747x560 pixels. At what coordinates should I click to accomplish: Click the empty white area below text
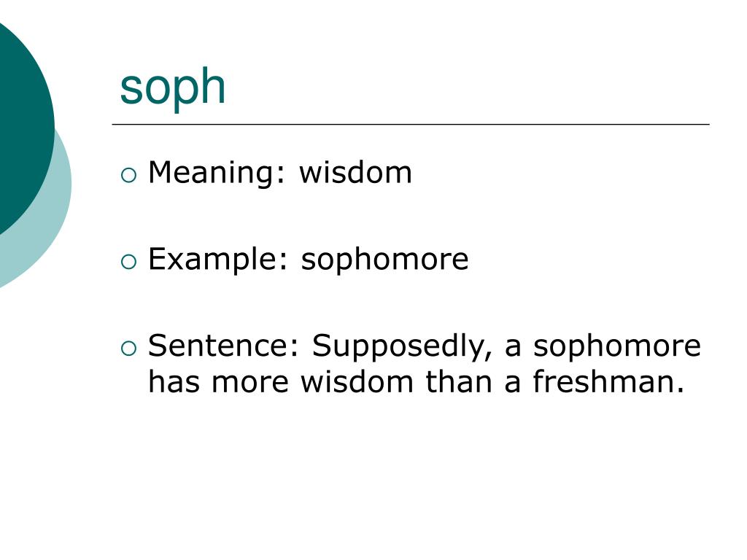(410, 476)
